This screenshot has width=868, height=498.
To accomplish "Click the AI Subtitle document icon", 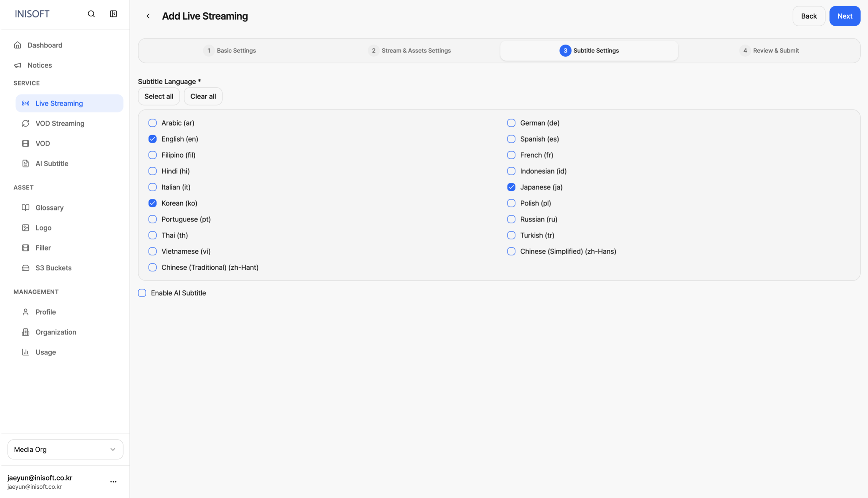I will [x=25, y=163].
